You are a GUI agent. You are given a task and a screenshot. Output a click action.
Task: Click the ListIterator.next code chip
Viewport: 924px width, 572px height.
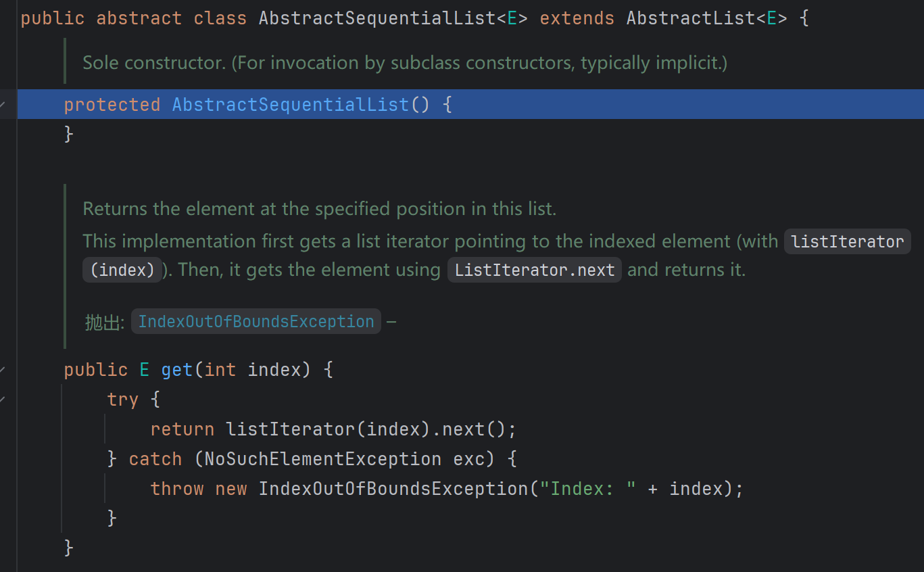coord(534,269)
